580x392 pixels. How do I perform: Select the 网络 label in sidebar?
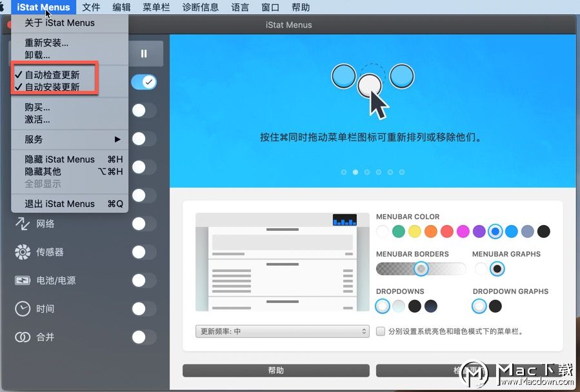click(45, 224)
